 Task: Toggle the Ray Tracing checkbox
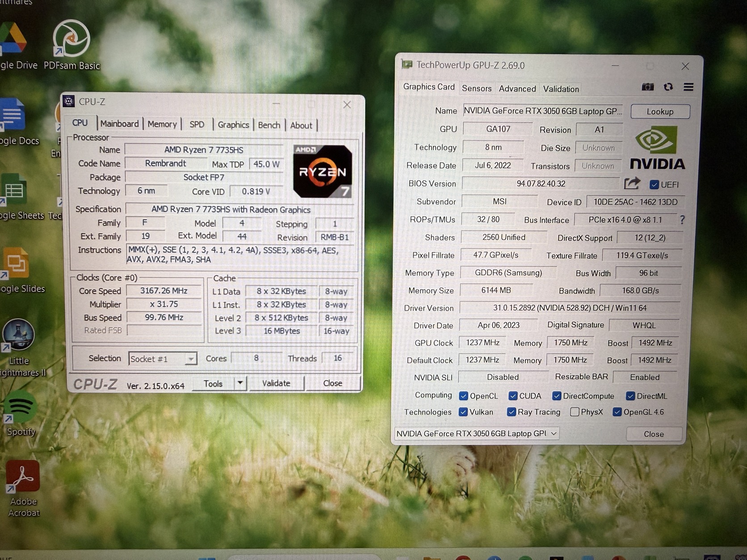[x=512, y=412]
